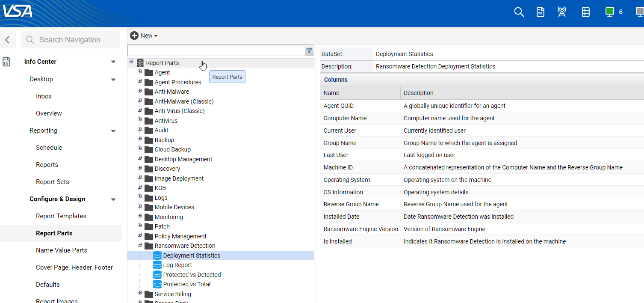Click the Discovery folder icon

point(149,169)
